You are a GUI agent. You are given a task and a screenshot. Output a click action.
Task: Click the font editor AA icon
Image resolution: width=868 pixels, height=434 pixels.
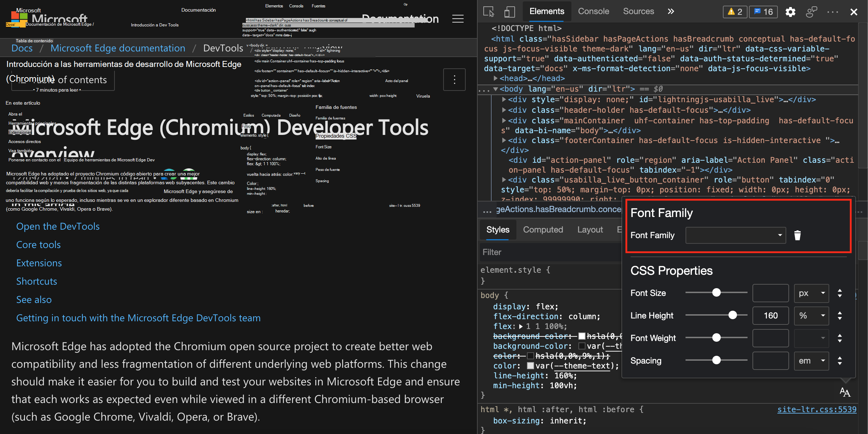[x=845, y=392]
